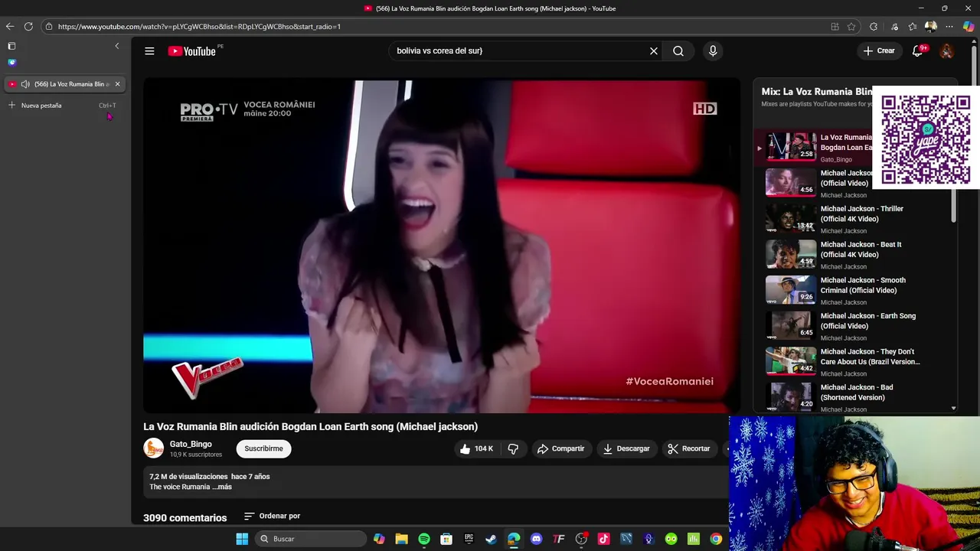Open YouTube guide hamburger menu
Screen dimensions: 980x551
click(x=149, y=51)
